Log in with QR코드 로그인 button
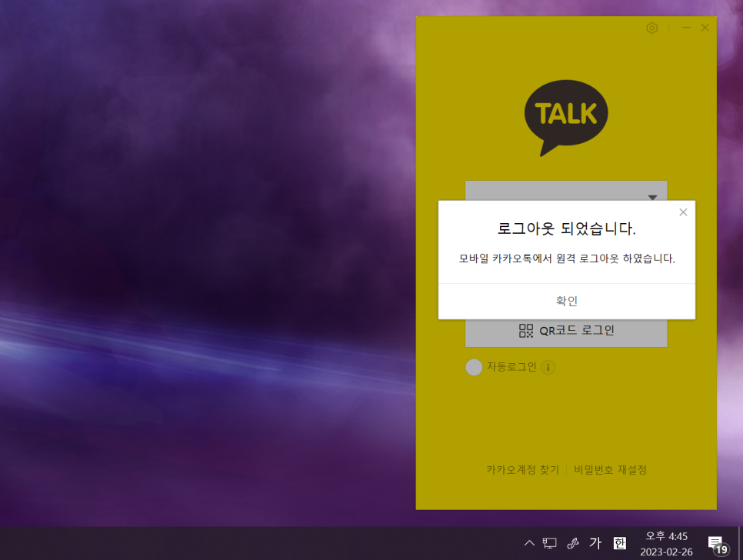The image size is (743, 560). coord(566,332)
